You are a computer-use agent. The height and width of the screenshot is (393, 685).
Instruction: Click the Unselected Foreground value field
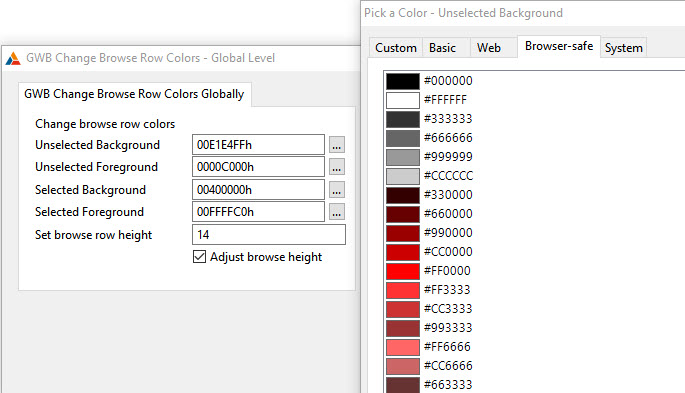(258, 167)
